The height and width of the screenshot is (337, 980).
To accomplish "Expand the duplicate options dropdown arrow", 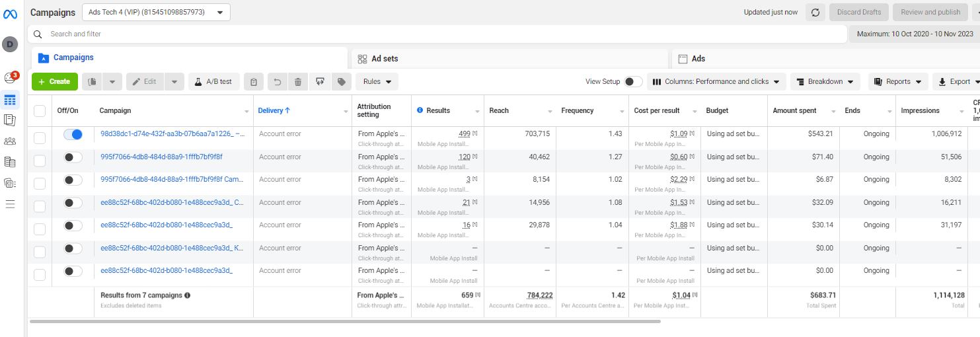I will (112, 82).
